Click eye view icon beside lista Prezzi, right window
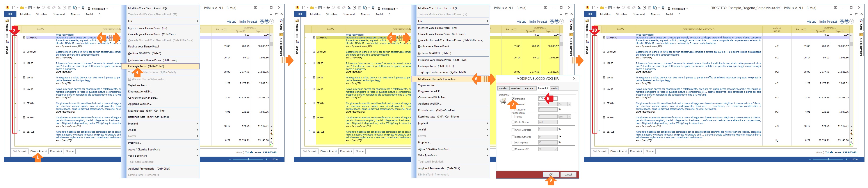The image size is (868, 188). tap(842, 21)
